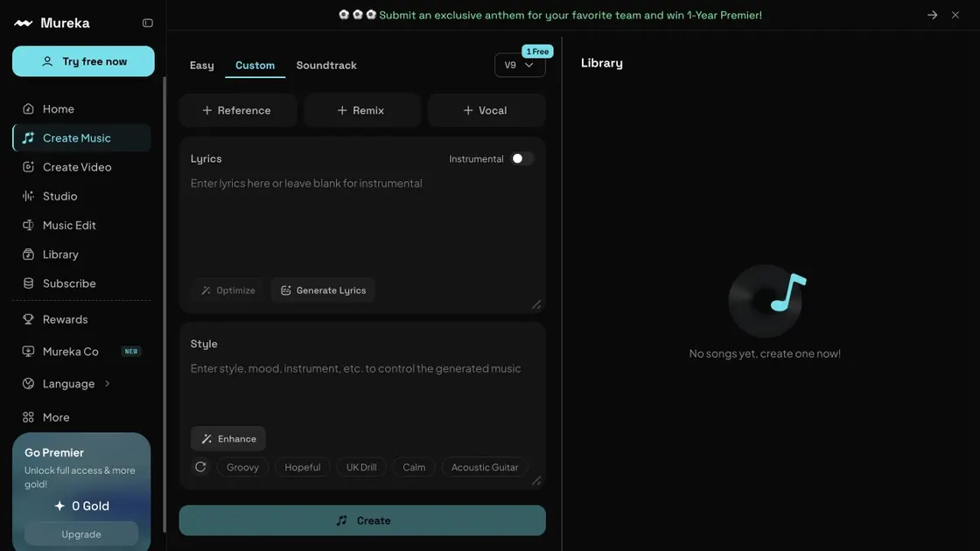Click the Go Premier heading
The height and width of the screenshot is (551, 980).
point(54,453)
